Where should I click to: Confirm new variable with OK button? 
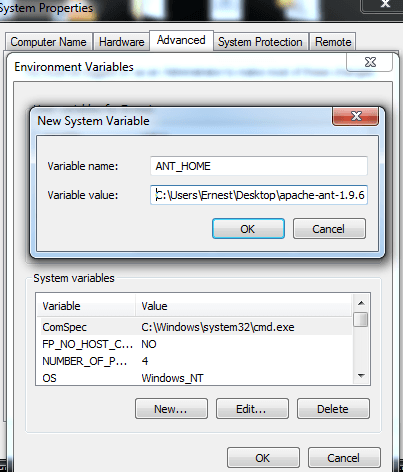(x=248, y=229)
